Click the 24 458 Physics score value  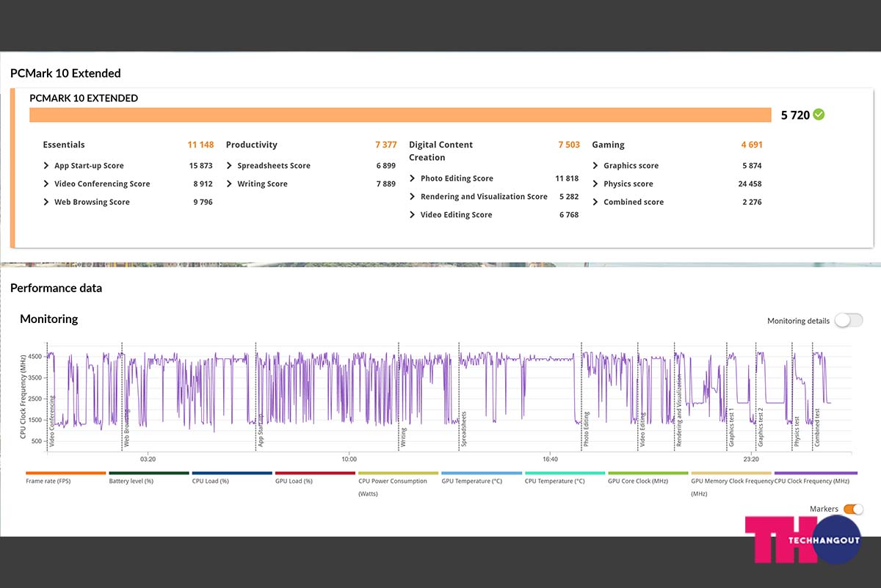click(750, 184)
